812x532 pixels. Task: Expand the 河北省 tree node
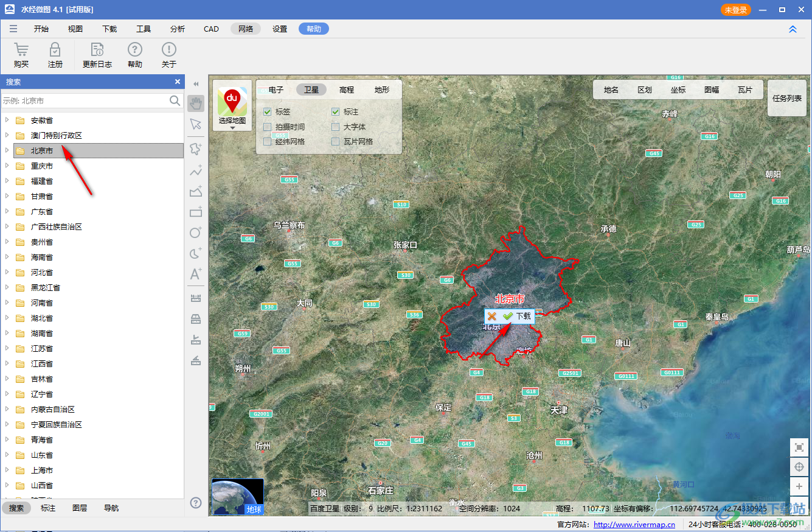coord(7,272)
